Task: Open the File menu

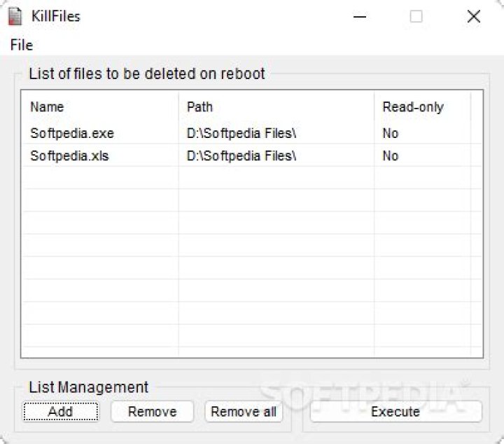Action: point(21,45)
